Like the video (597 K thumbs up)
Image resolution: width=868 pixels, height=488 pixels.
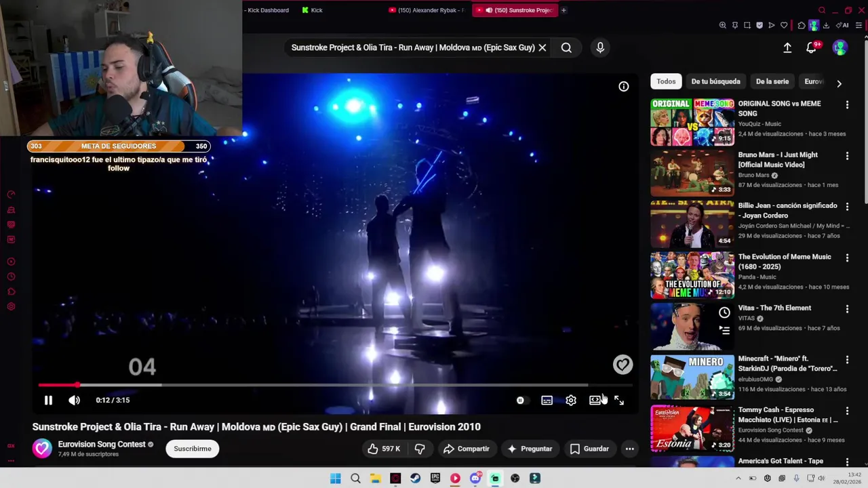pyautogui.click(x=383, y=449)
